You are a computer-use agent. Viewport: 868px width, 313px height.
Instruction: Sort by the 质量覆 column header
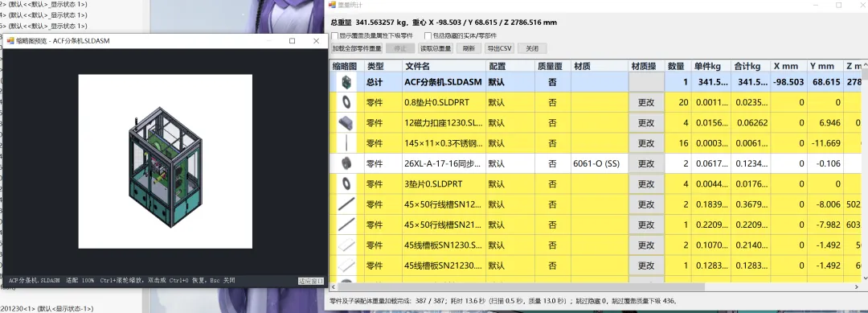click(x=552, y=66)
